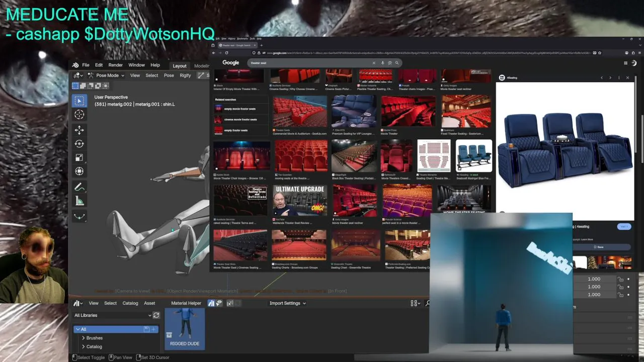
Task: Activate the Move tool in Blender
Action: point(79,130)
